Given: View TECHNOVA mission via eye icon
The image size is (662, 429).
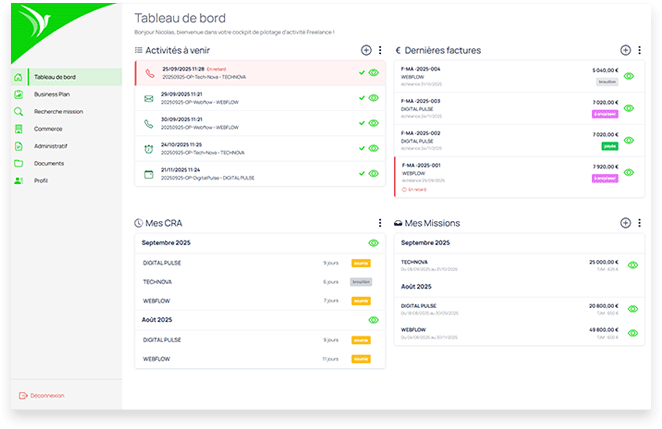Looking at the screenshot, I should 632,265.
